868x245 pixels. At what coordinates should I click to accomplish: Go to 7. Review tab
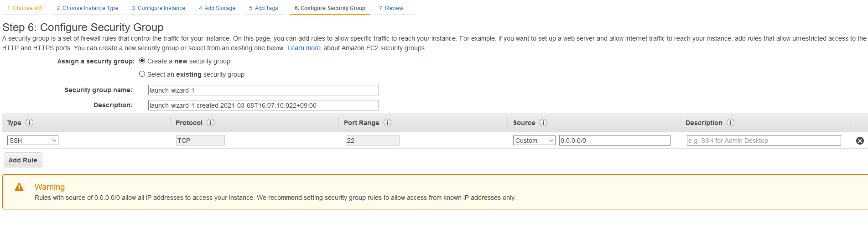click(x=391, y=8)
